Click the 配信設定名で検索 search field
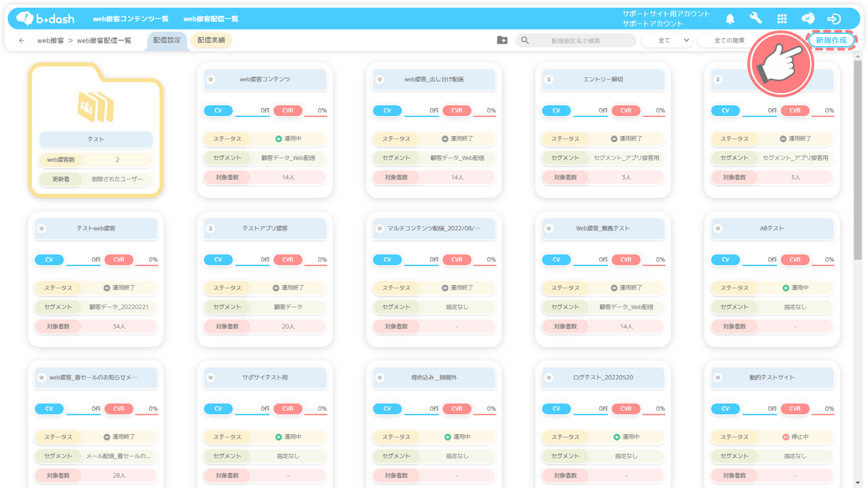Screen dimensions: 868x488 click(x=575, y=40)
